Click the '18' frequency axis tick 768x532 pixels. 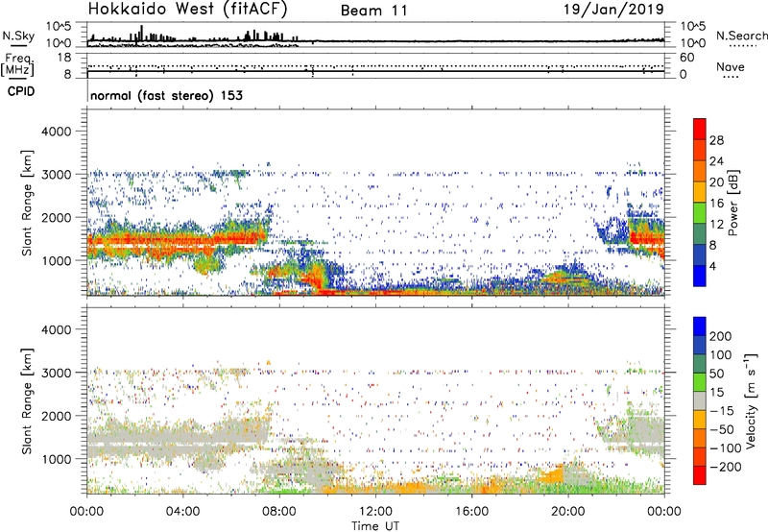click(x=64, y=58)
